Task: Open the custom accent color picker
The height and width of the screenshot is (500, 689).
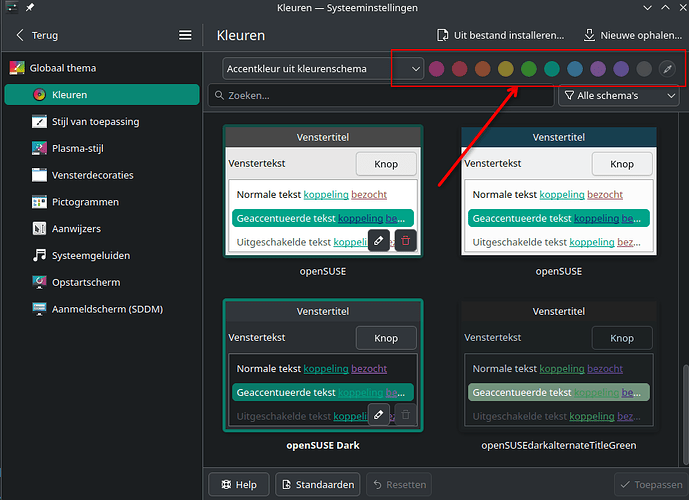Action: click(667, 69)
